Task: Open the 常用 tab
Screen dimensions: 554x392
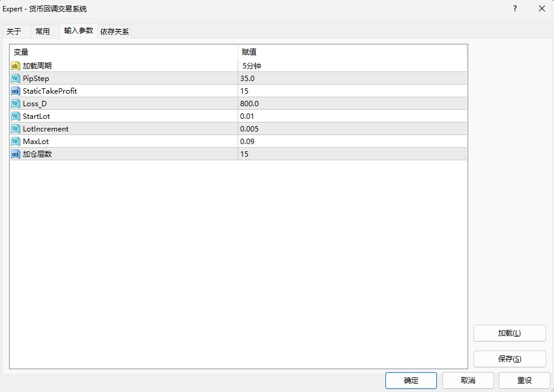Action: 43,32
